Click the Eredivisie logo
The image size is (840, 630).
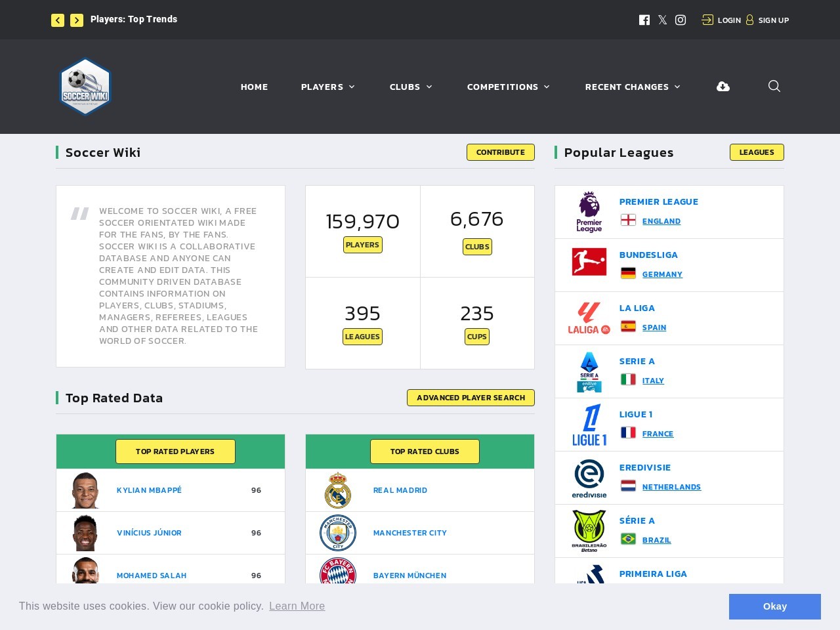589,478
